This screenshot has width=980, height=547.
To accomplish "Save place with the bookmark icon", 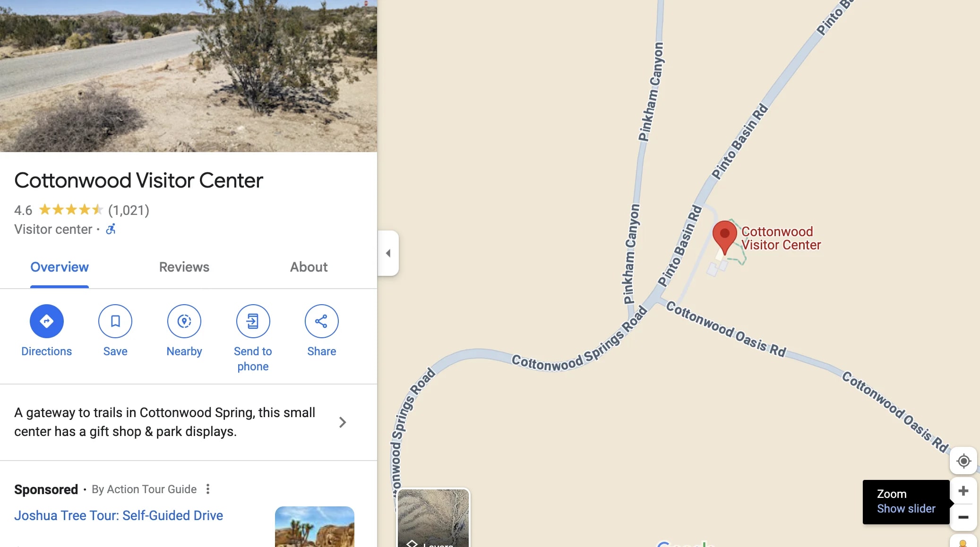I will point(115,321).
